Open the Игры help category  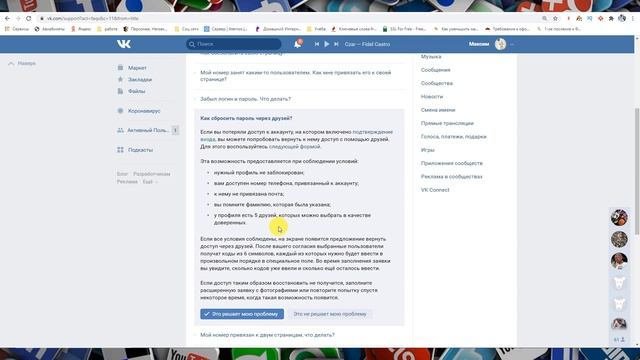pyautogui.click(x=427, y=150)
